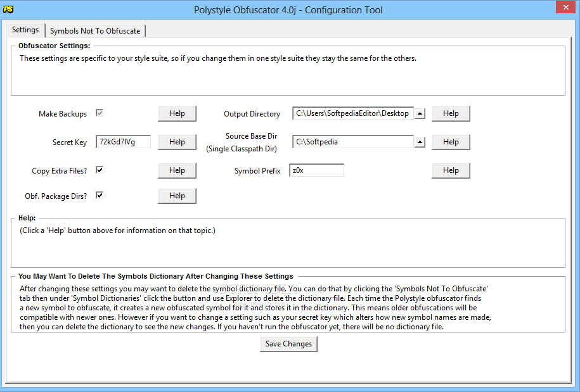This screenshot has height=392, width=580.
Task: Click the Output Directory path field
Action: pos(353,113)
